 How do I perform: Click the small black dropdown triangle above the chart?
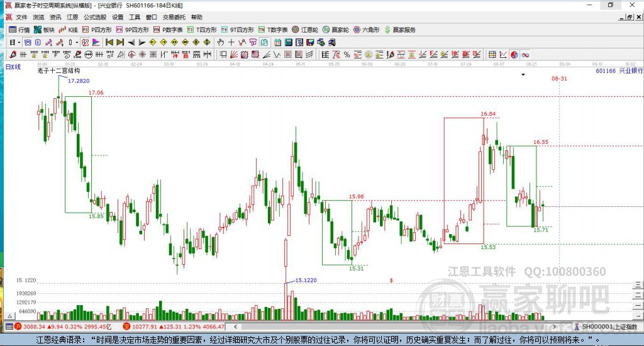click(x=523, y=75)
